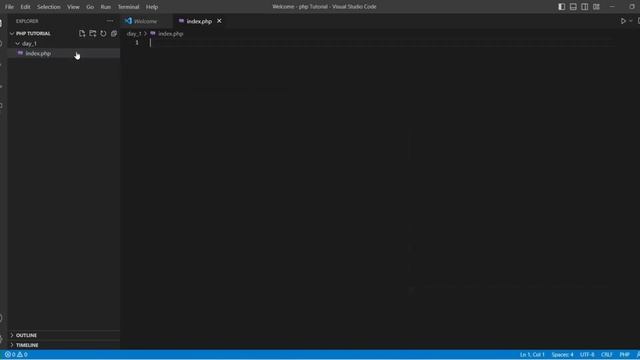Open the Help menu
The image size is (640, 360).
pos(152,7)
